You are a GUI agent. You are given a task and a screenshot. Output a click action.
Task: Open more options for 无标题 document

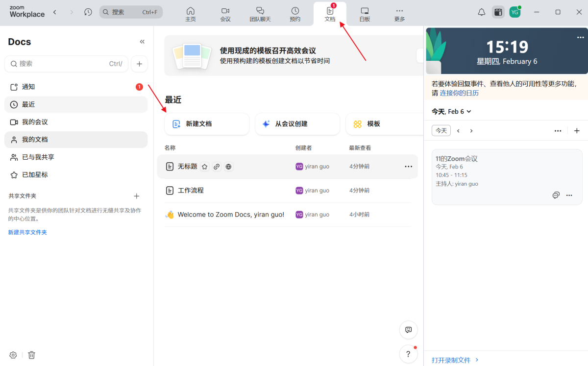[408, 167]
